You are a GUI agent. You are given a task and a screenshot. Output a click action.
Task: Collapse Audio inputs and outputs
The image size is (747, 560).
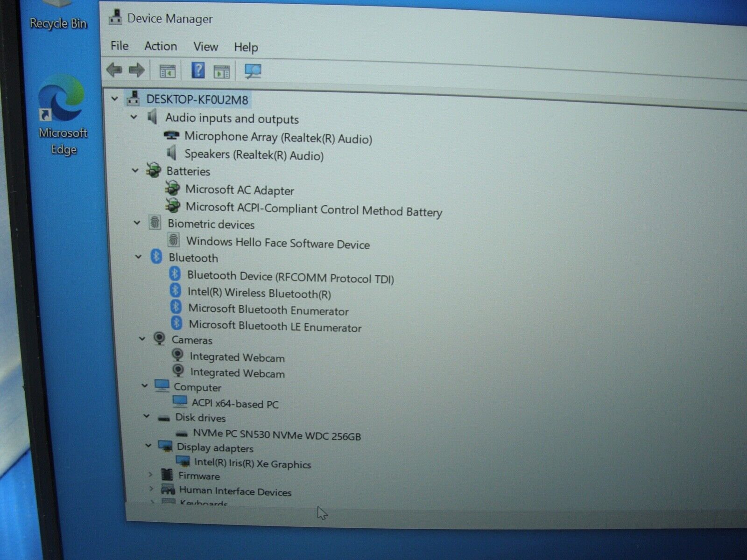[134, 116]
